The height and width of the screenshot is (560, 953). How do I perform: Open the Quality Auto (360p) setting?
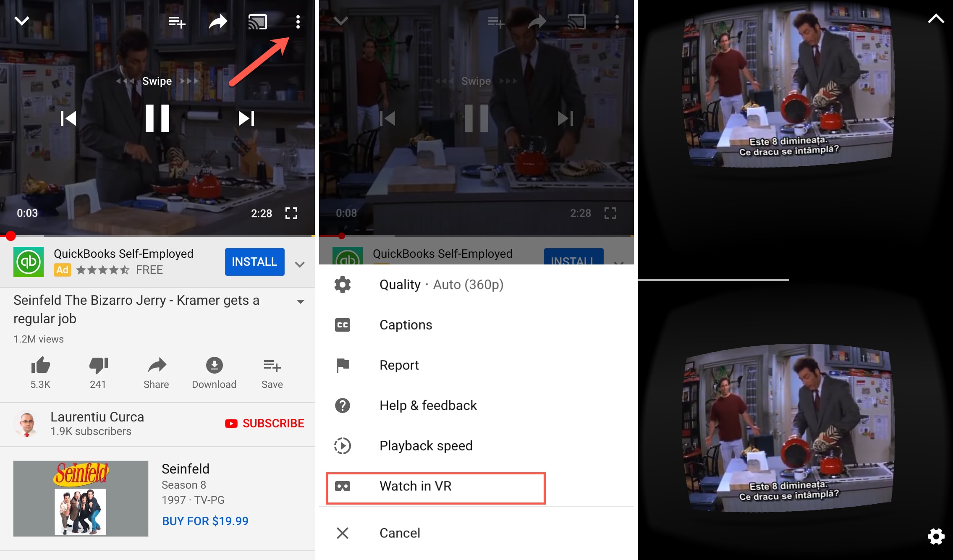[x=476, y=285]
